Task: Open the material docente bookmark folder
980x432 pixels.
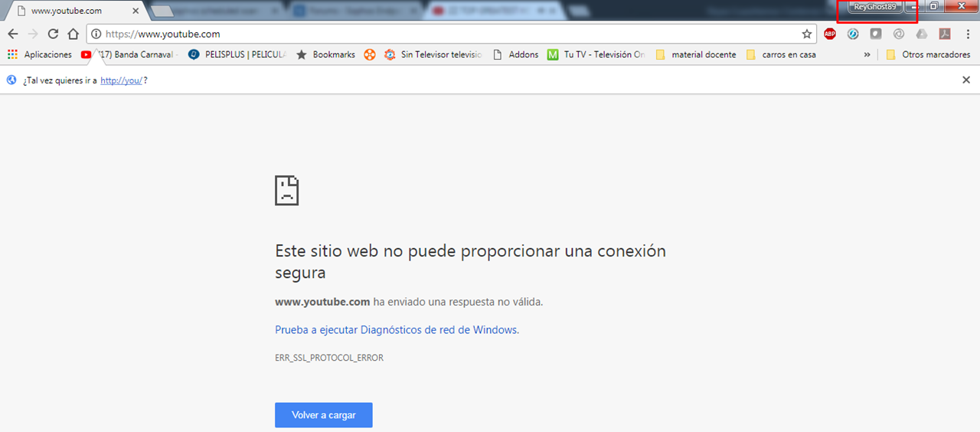Action: coord(696,54)
